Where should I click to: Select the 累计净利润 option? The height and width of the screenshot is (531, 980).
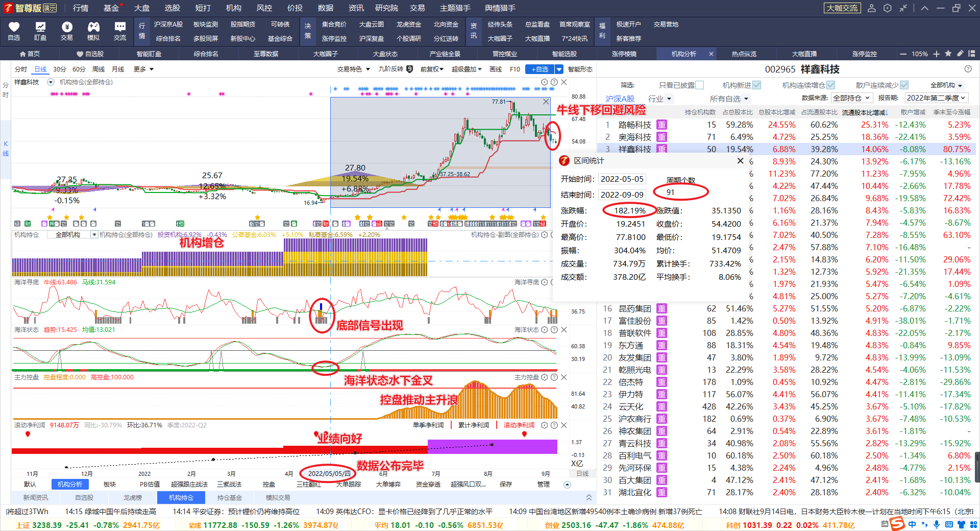point(473,425)
